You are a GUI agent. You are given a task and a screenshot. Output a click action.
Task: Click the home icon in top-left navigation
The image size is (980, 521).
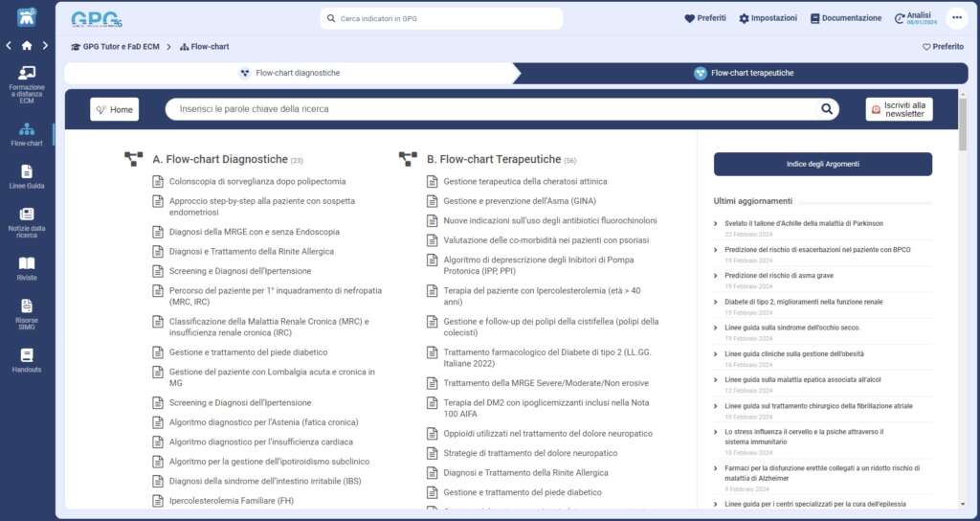point(27,45)
